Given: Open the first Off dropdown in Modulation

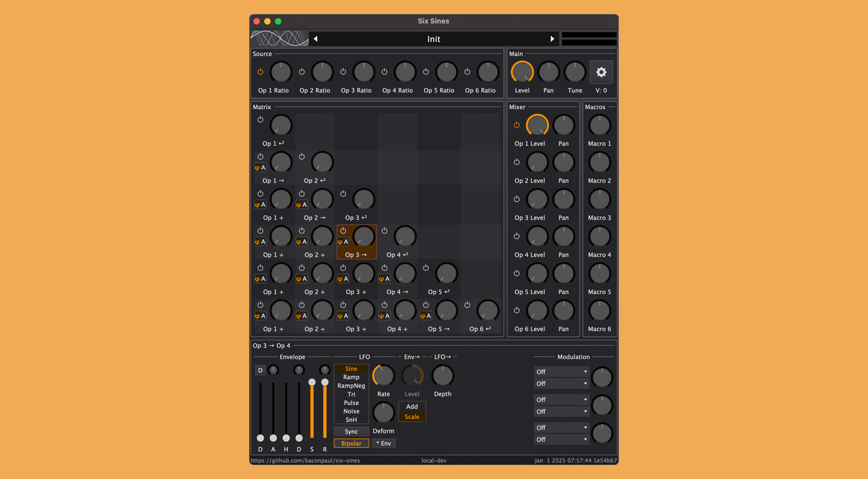Looking at the screenshot, I should coord(561,372).
